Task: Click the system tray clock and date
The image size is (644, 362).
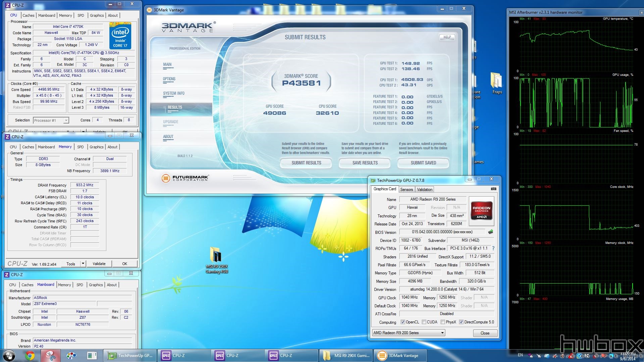Action: tap(628, 356)
